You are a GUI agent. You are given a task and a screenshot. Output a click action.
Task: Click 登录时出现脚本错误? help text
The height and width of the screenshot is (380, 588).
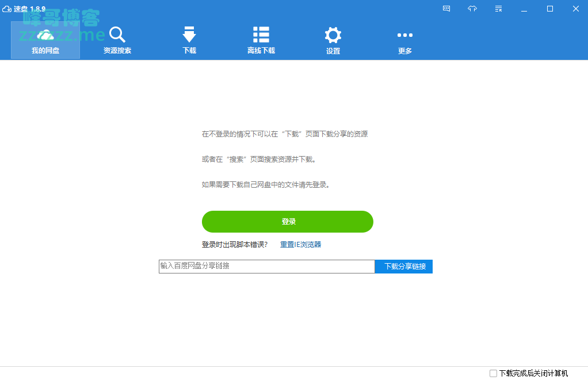(235, 245)
